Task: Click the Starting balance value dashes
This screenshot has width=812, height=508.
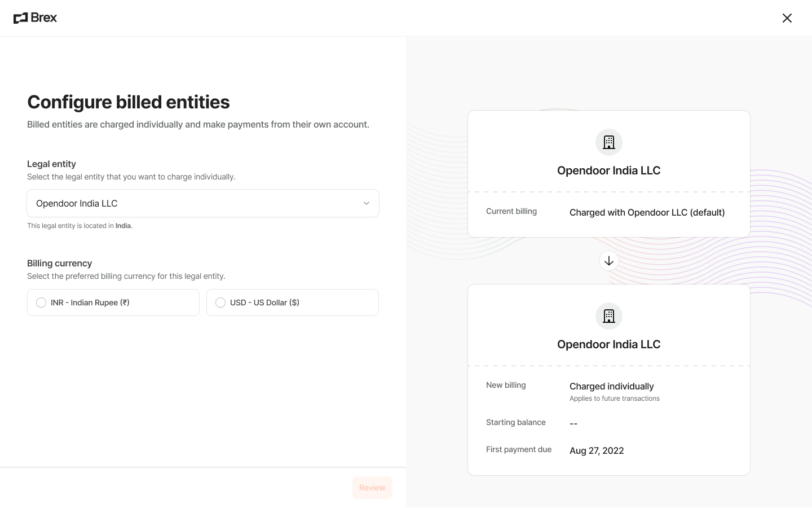Action: (x=573, y=423)
